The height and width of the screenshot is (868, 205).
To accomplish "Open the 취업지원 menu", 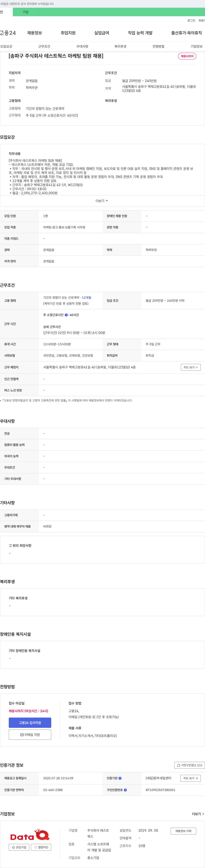I will coord(68,33).
